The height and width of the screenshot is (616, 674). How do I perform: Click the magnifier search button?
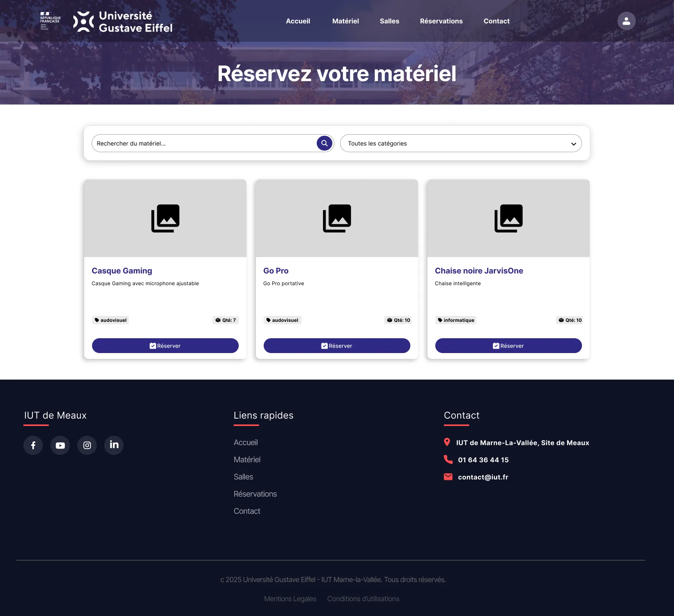pyautogui.click(x=324, y=143)
